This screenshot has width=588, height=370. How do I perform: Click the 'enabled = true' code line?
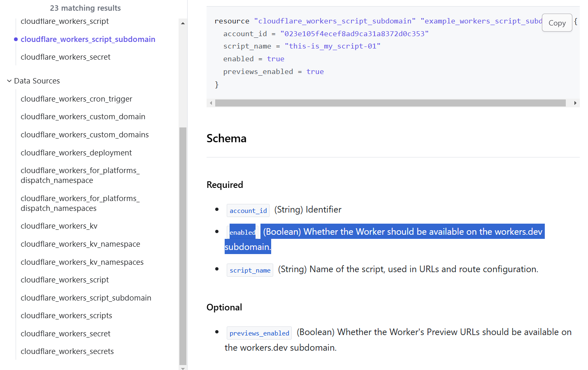(253, 59)
